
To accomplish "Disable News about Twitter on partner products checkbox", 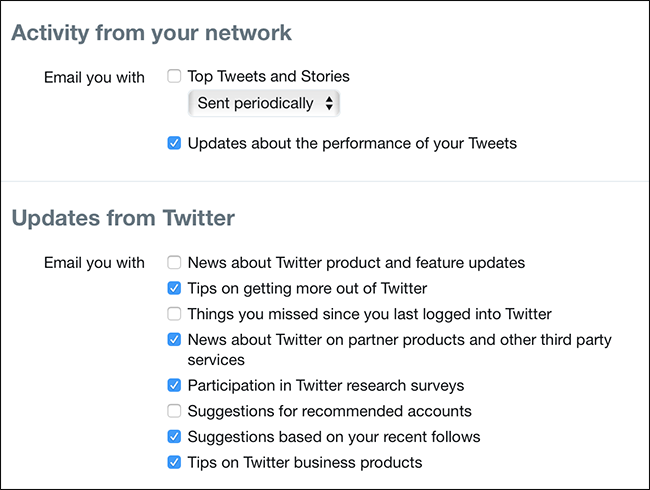I will 175,340.
